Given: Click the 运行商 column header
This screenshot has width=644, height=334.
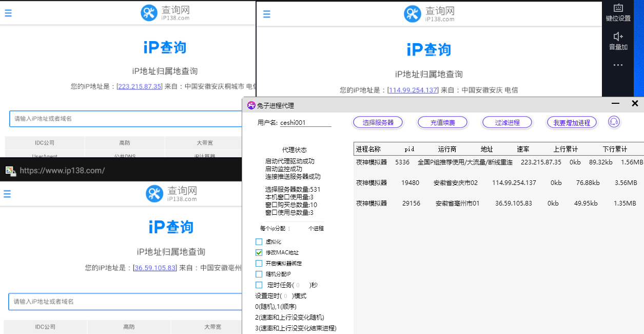Looking at the screenshot, I should pyautogui.click(x=447, y=149).
